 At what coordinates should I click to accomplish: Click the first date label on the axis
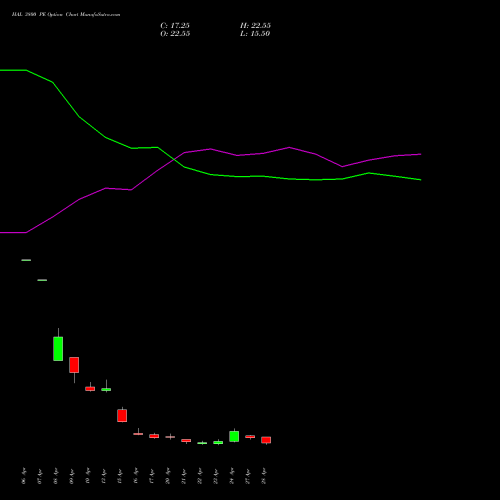[24, 476]
